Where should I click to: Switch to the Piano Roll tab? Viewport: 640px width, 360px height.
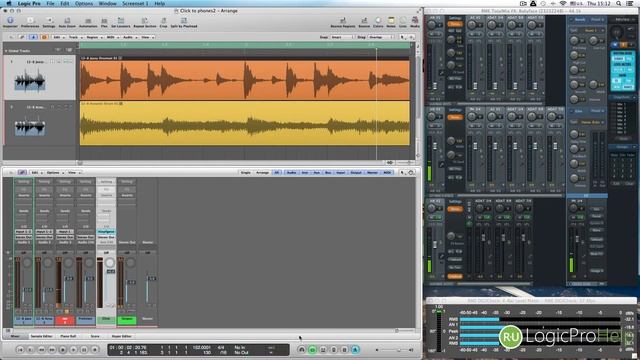pyautogui.click(x=68, y=336)
